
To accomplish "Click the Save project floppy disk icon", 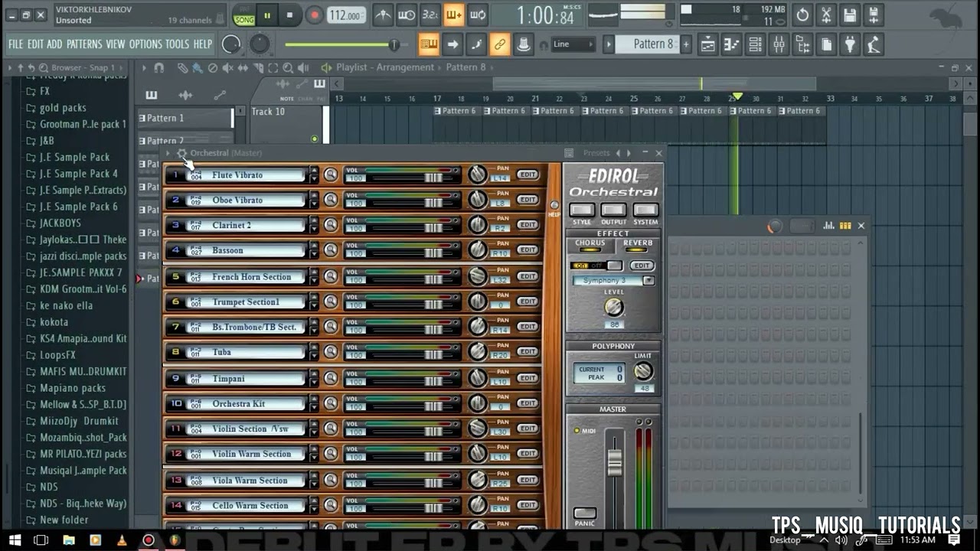I will (x=850, y=15).
